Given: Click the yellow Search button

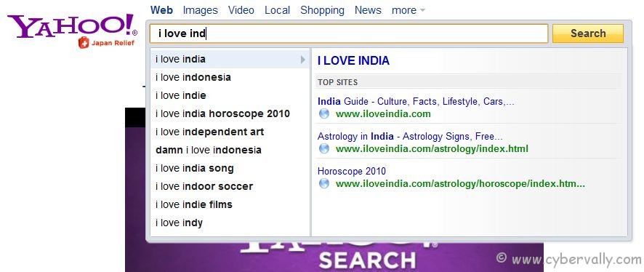Looking at the screenshot, I should tap(588, 33).
